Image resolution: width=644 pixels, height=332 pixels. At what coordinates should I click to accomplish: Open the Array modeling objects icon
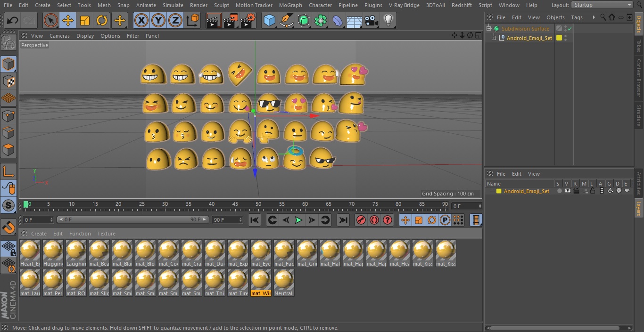(321, 21)
